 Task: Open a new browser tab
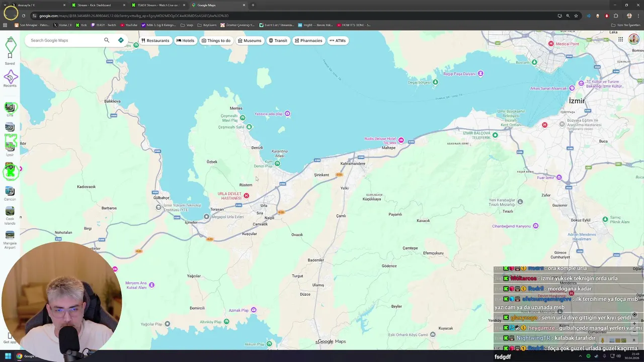(x=253, y=5)
